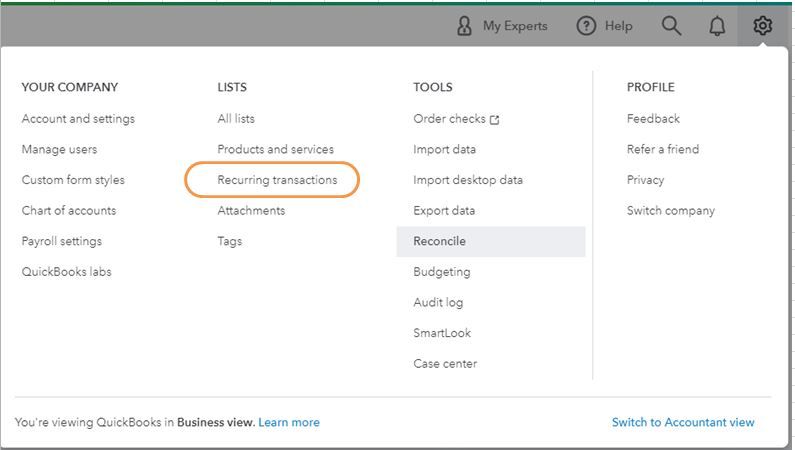Open My Experts text in header

coord(515,26)
